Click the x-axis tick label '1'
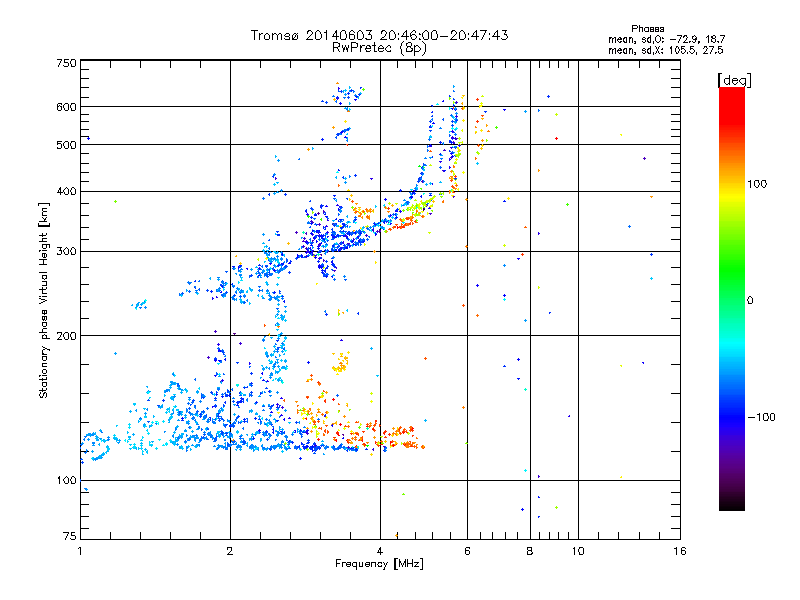Screen dimensions: 800x600 click(80, 551)
